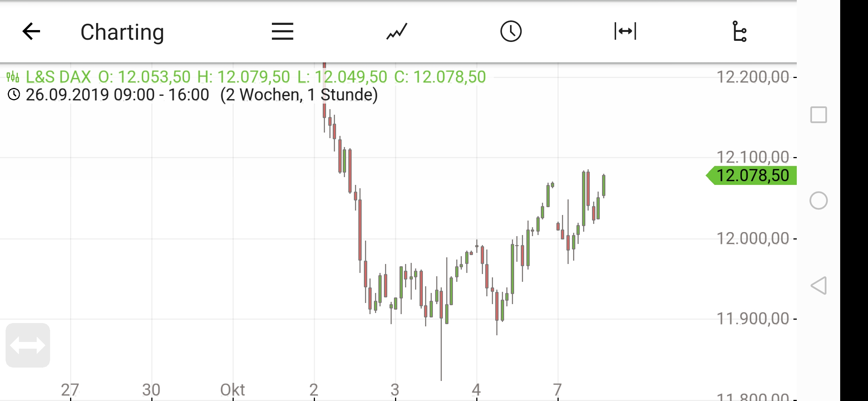This screenshot has height=401, width=868.
Task: Navigate back using the arrow icon
Action: point(32,32)
